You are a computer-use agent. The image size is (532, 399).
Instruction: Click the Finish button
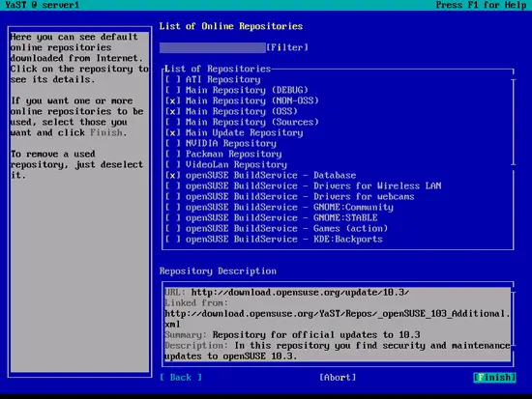coord(494,378)
